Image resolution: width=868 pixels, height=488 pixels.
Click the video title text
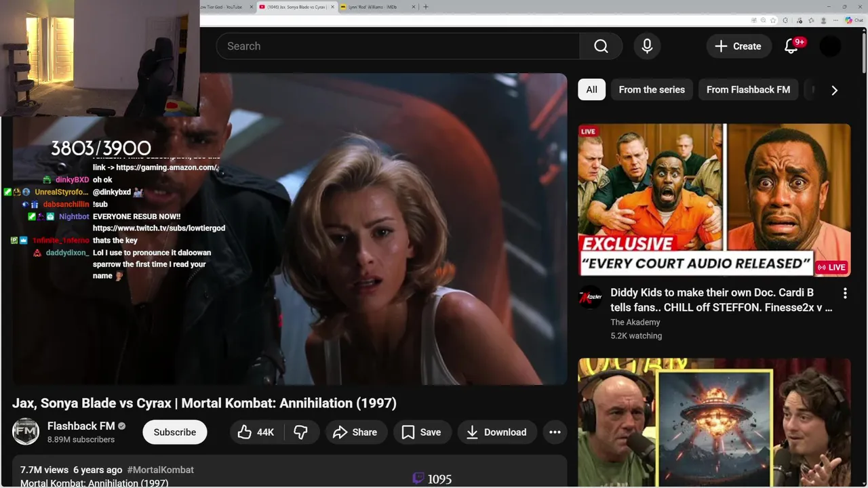pos(204,403)
